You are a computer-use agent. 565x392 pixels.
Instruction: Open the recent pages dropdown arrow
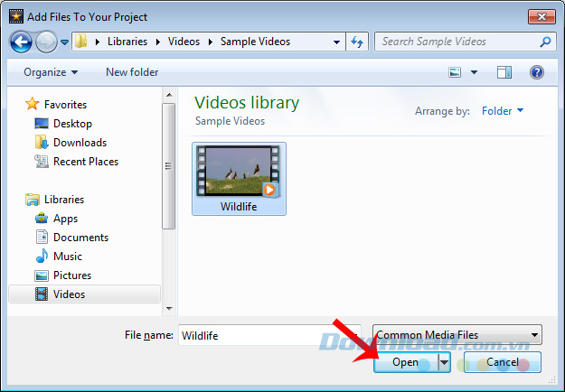[64, 42]
